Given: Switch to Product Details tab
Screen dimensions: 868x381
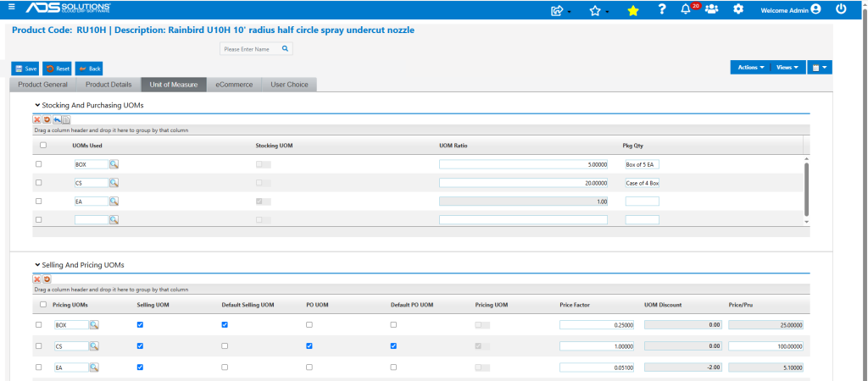Looking at the screenshot, I should [108, 85].
